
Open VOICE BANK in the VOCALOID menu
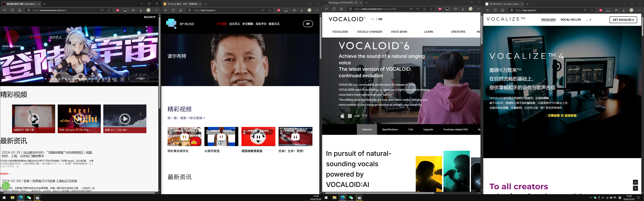point(399,32)
